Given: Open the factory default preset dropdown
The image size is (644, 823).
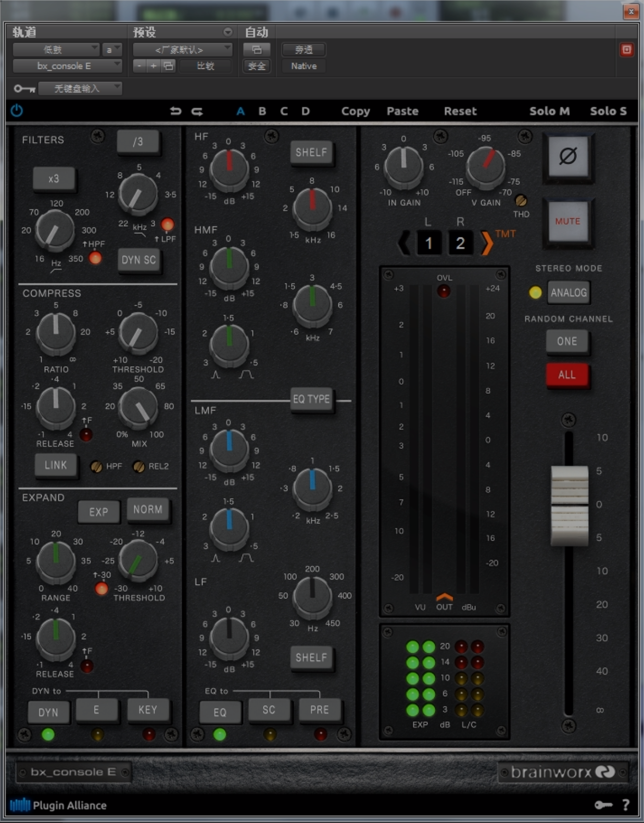Looking at the screenshot, I should [x=182, y=49].
